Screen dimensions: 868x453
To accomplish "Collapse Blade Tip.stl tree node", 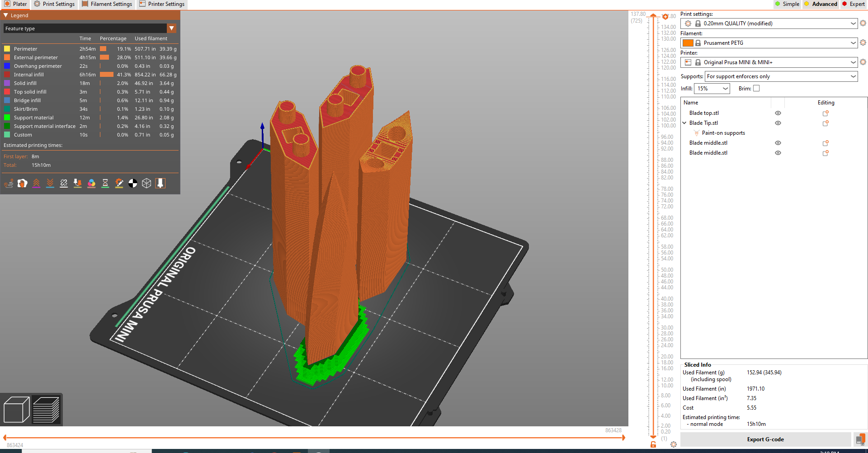I will [x=684, y=123].
